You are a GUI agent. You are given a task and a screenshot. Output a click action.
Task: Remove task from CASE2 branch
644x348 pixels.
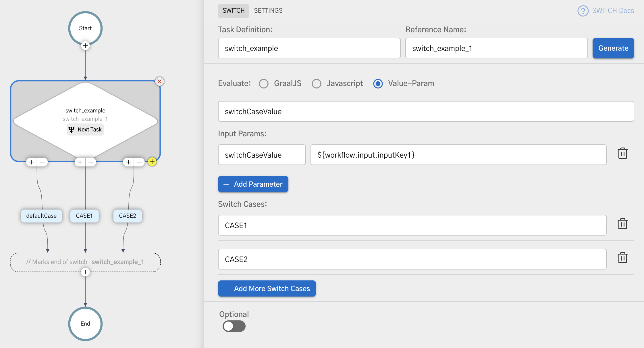[x=139, y=162]
